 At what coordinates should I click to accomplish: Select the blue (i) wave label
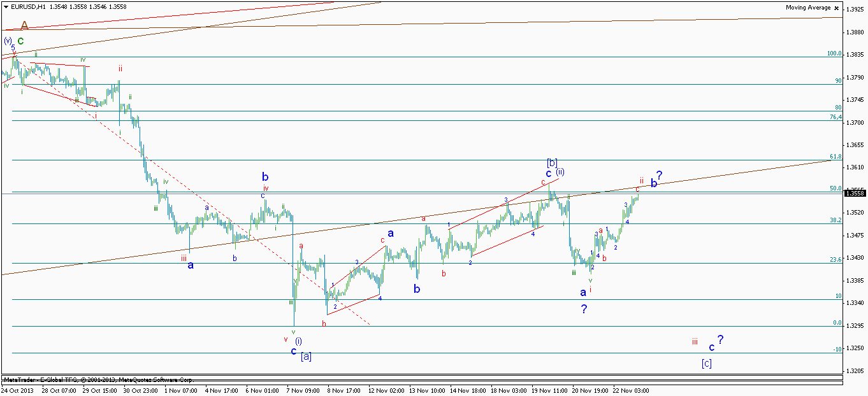298,341
